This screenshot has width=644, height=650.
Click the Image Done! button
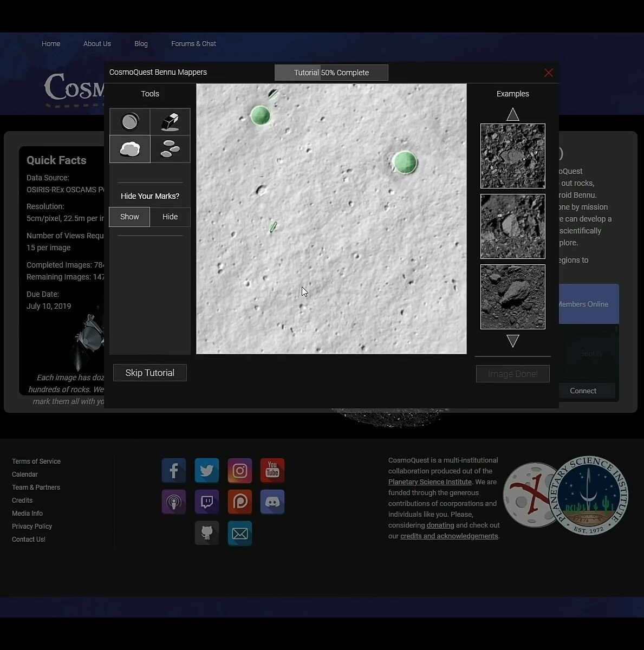click(x=513, y=374)
